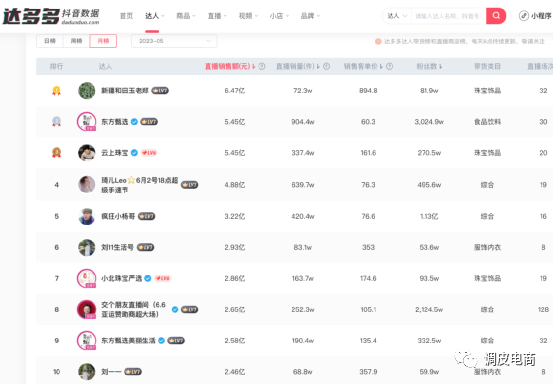The height and width of the screenshot is (384, 553).
Task: Click LV7 badge of 疯狂小杨哥
Action: (146, 216)
